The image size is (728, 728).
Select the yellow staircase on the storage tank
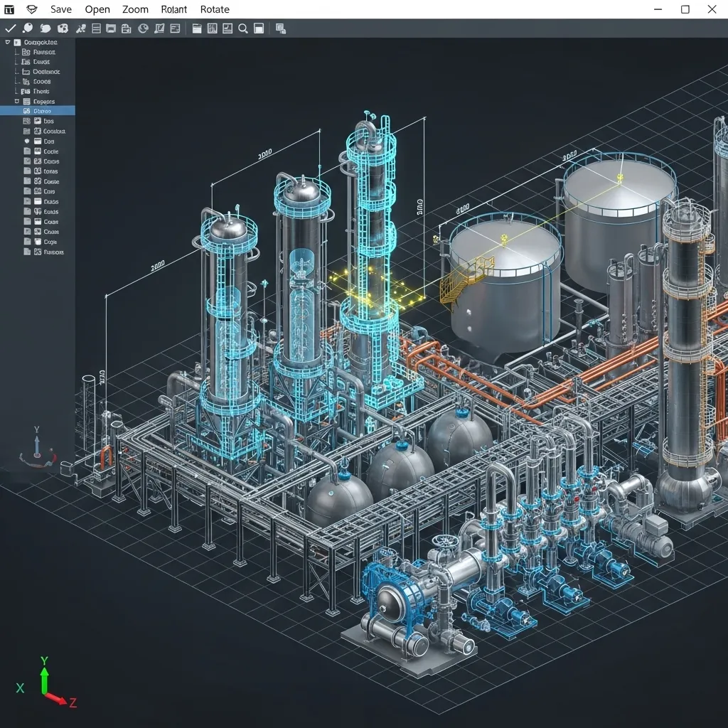click(x=465, y=280)
